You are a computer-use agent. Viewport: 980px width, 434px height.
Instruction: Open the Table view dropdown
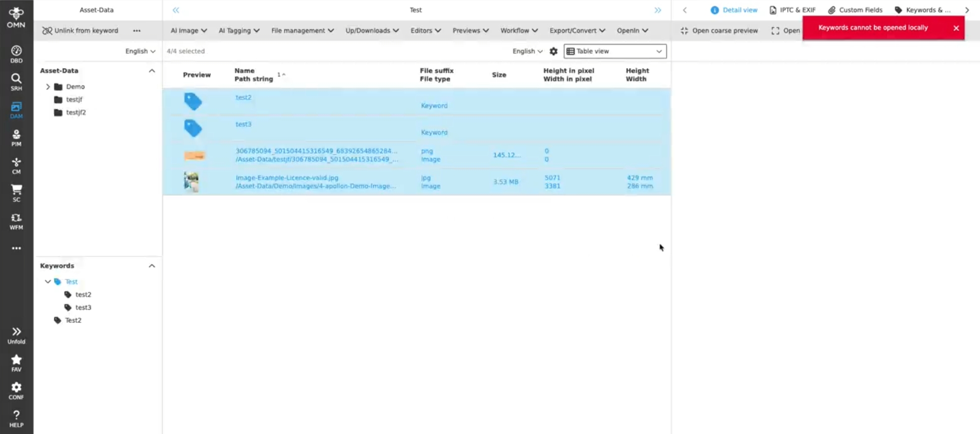click(x=615, y=51)
